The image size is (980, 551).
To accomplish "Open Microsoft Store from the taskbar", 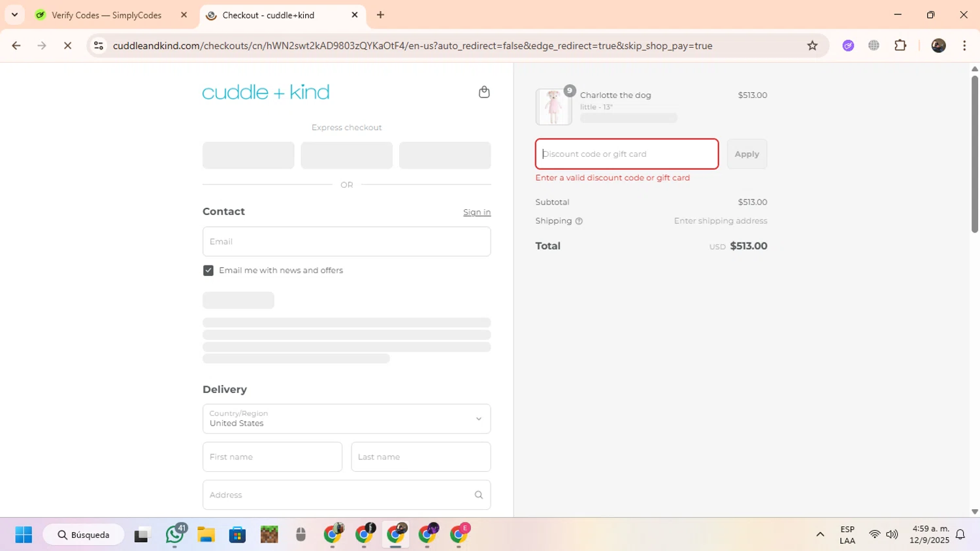I will [237, 535].
